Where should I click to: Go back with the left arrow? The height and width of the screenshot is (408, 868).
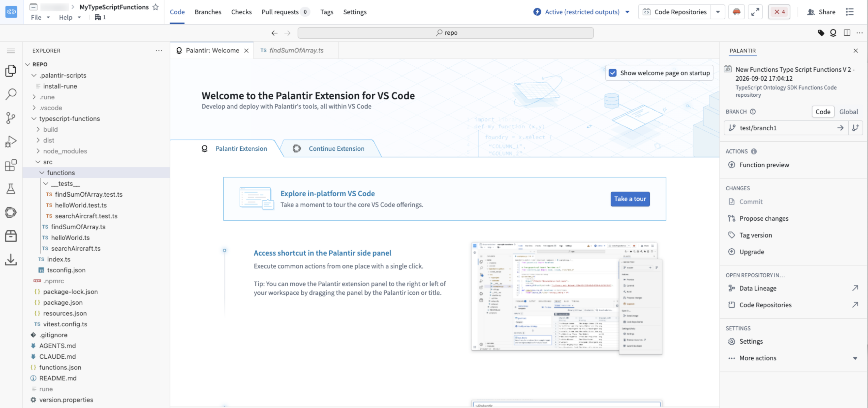274,33
